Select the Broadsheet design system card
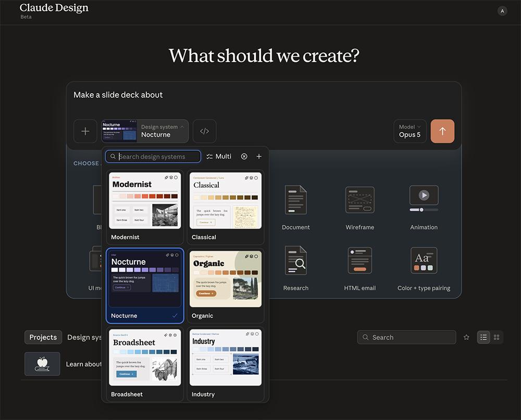 click(x=144, y=364)
